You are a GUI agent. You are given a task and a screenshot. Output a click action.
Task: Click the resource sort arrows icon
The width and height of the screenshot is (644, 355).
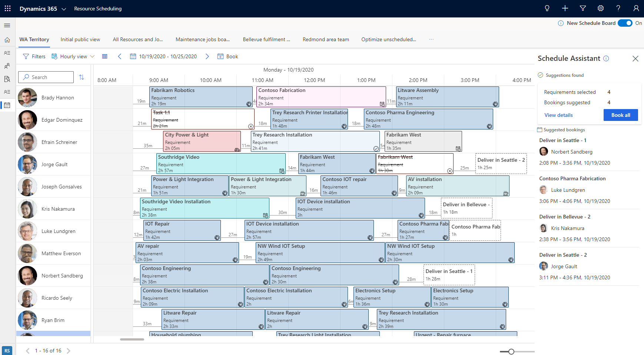tap(82, 77)
